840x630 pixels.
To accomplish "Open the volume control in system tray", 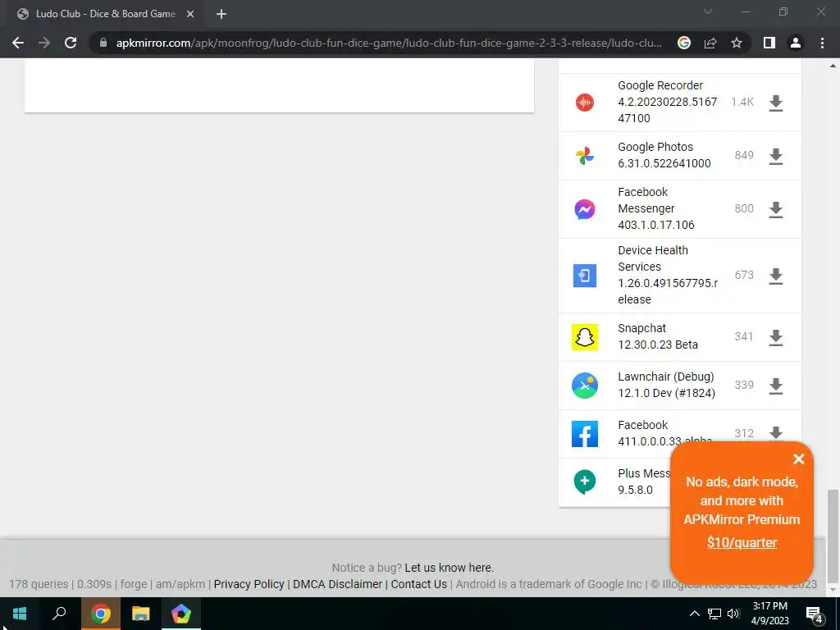I will 733,614.
